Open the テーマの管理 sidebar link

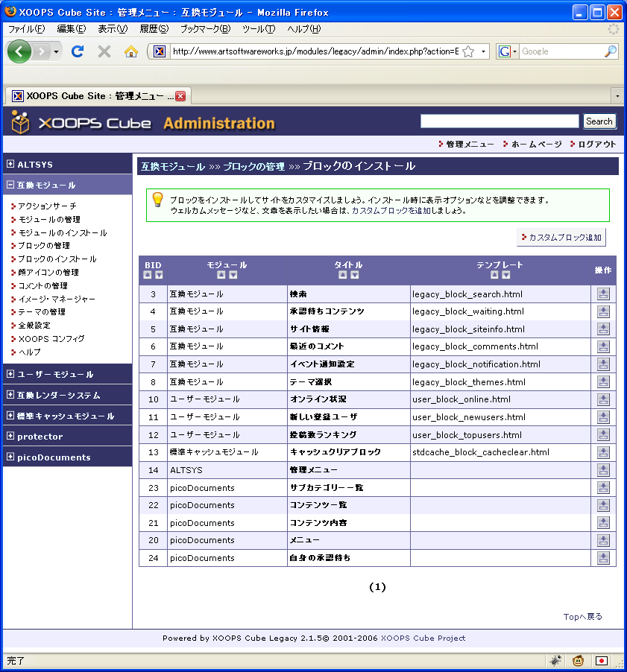click(x=41, y=312)
